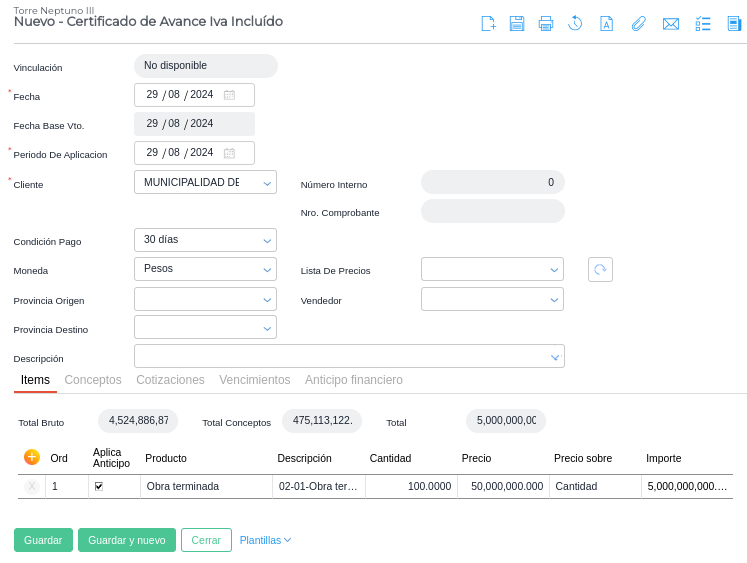Remove row 1 with X icon
747x563 pixels.
coord(32,486)
